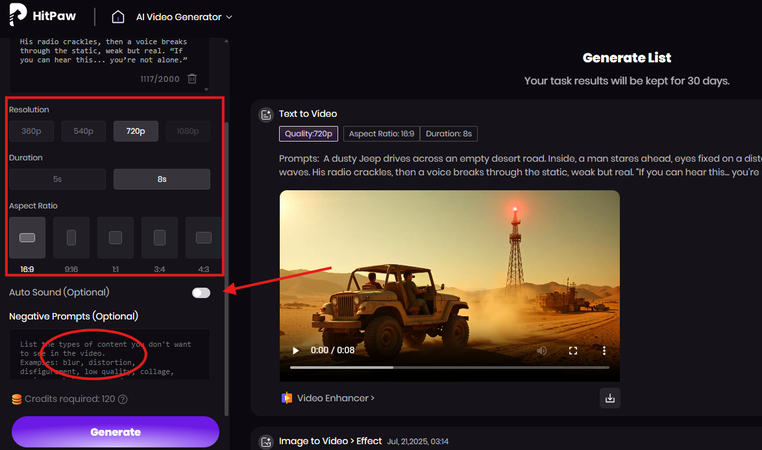Click the '1117/2000' character count

click(160, 79)
